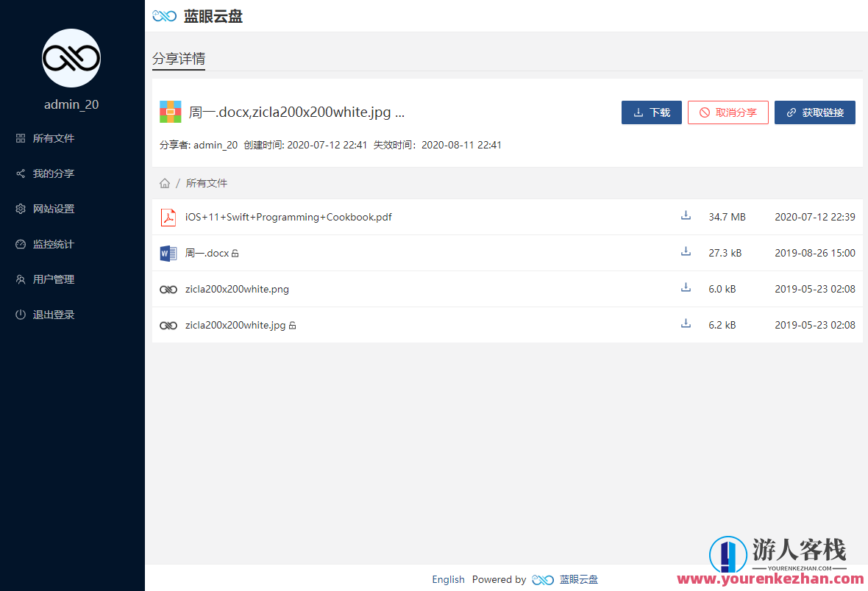
Task: Click the download icon for 周一.docx
Action: coord(686,251)
